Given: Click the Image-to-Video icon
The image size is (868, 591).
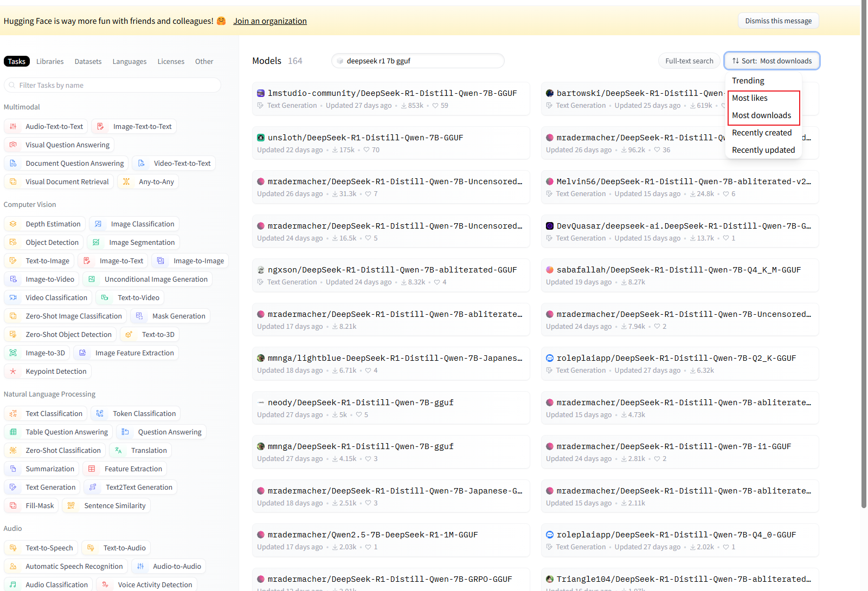Looking at the screenshot, I should pos(13,279).
